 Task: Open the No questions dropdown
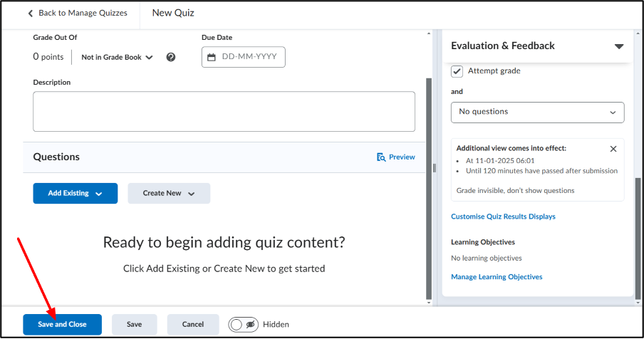pos(537,113)
